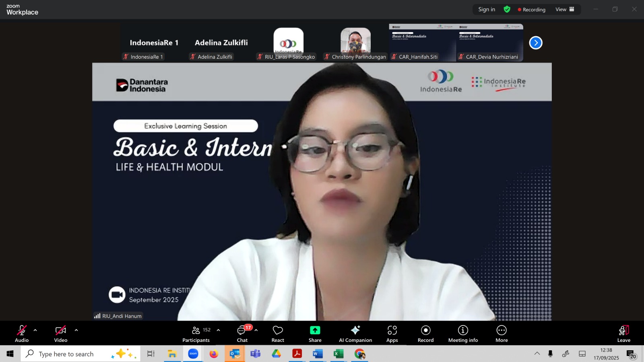Click the green Share screen icon
This screenshot has width=644, height=362.
coord(315,330)
